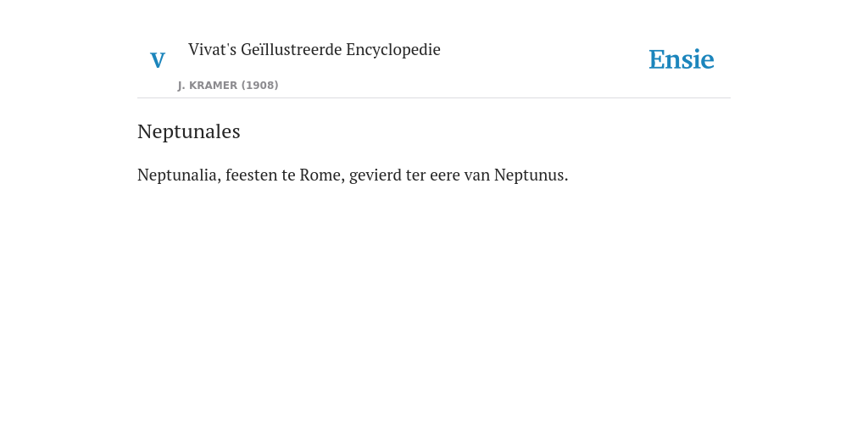Image resolution: width=868 pixels, height=434 pixels.
Task: Click the word Encyclopedie in the header title
Action: click(393, 50)
